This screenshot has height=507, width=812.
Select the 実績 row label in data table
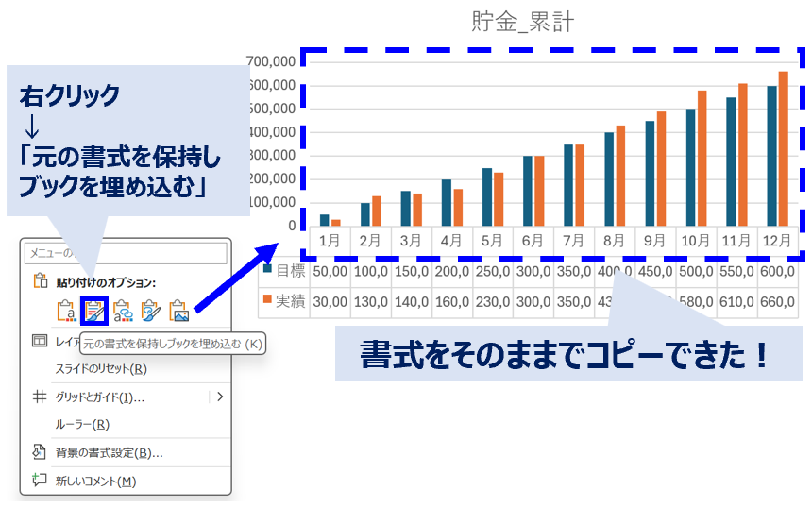291,301
